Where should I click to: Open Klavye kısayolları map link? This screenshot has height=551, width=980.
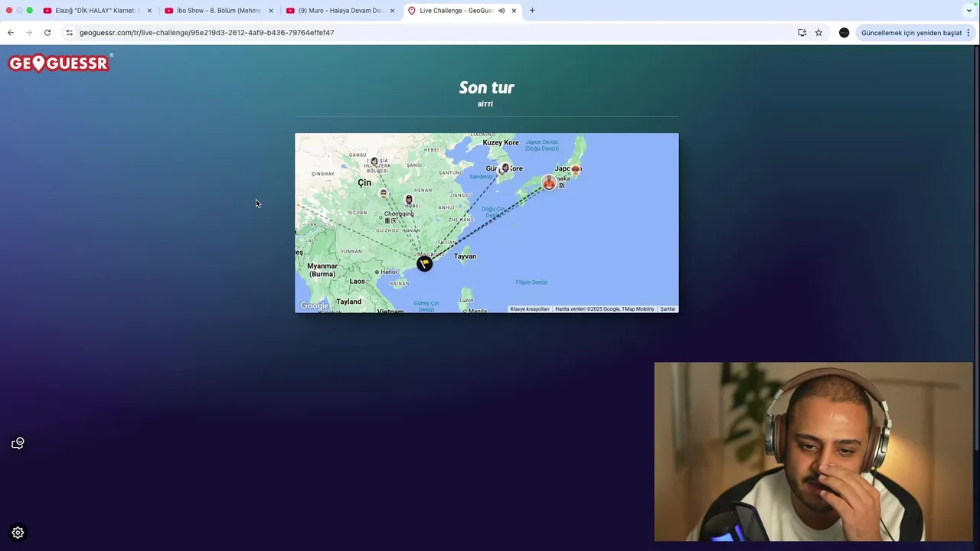coord(530,309)
